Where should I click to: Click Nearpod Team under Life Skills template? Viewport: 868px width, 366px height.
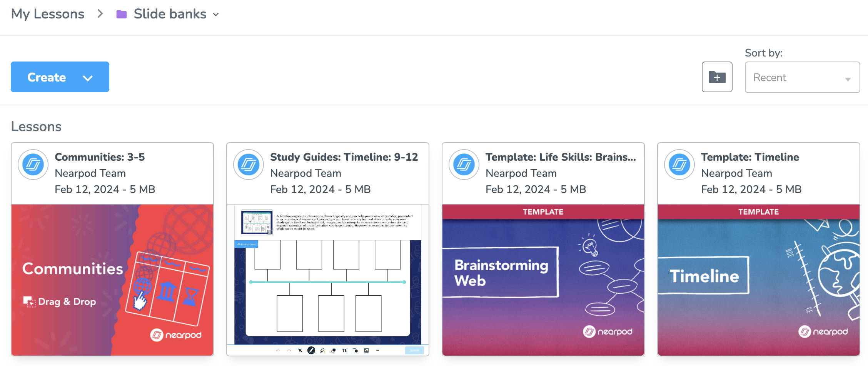521,173
